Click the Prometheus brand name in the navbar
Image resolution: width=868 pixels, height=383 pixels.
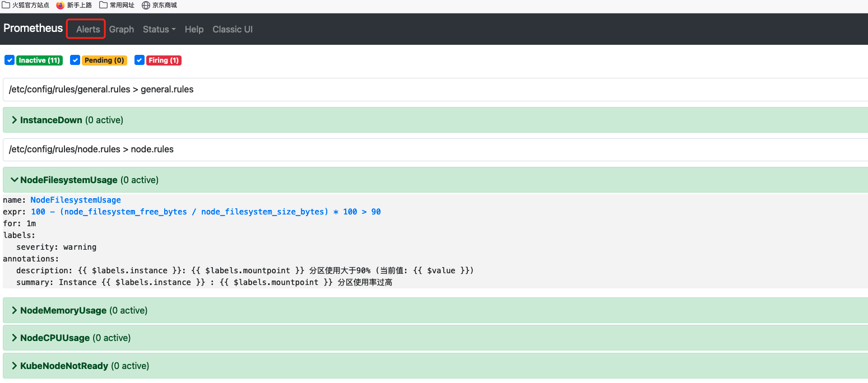pyautogui.click(x=33, y=28)
